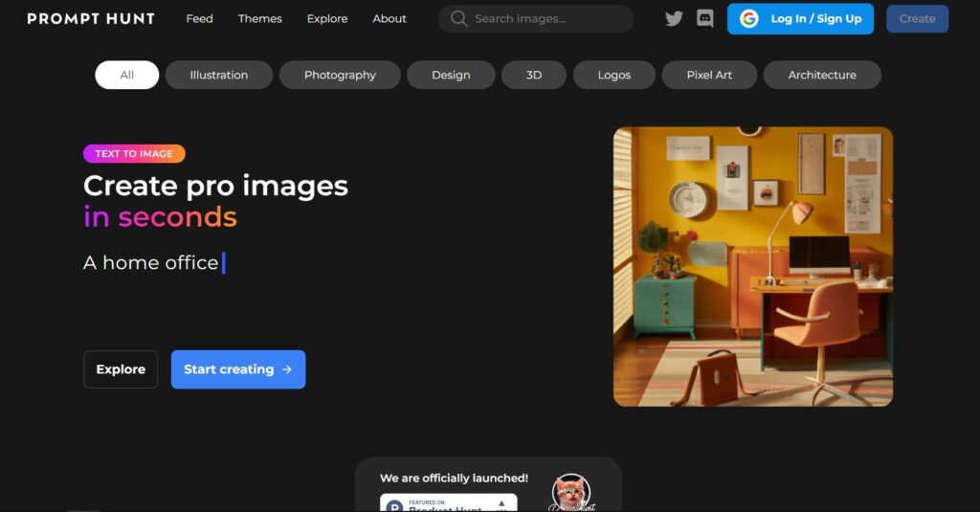Click the magnifying glass search icon
The width and height of the screenshot is (980, 512).
click(459, 19)
